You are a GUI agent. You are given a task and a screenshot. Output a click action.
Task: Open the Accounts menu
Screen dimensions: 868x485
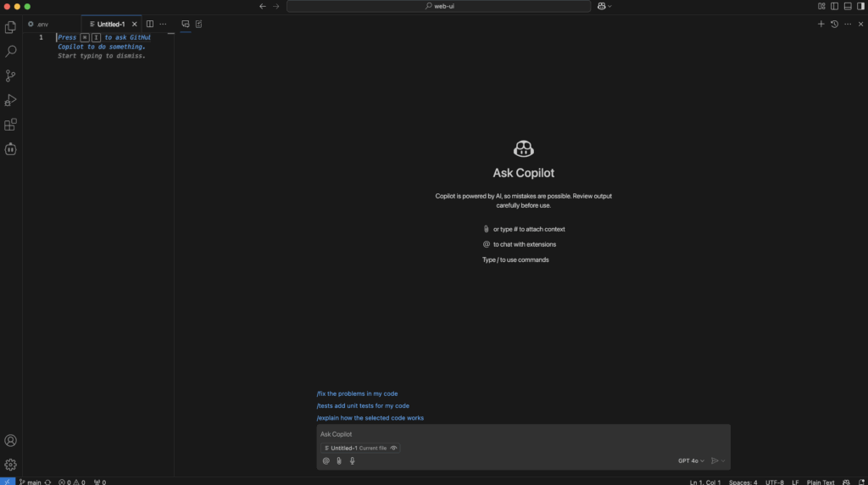[10, 441]
